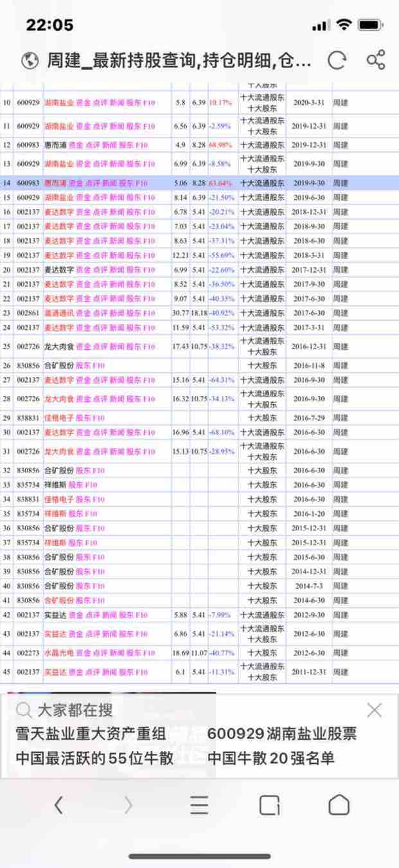This screenshot has width=399, height=868.
Task: Open 祥维斯 link in row 33
Action: 55,485
